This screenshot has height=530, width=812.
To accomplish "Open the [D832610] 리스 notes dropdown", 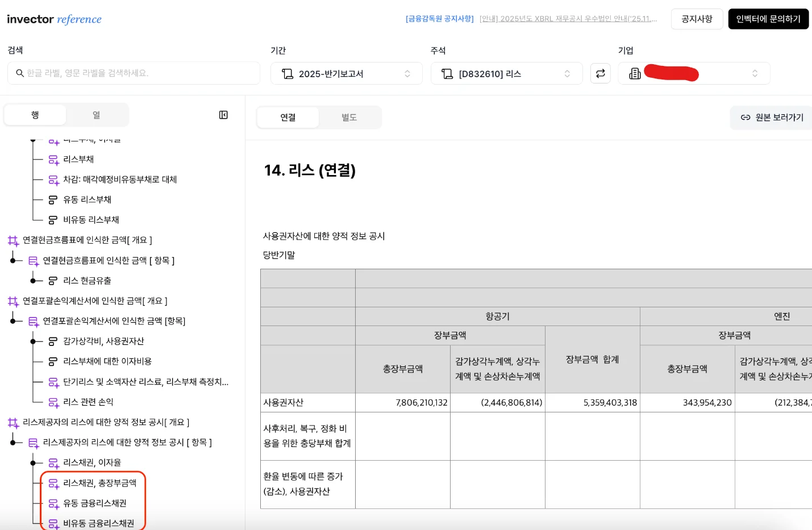I will point(506,74).
